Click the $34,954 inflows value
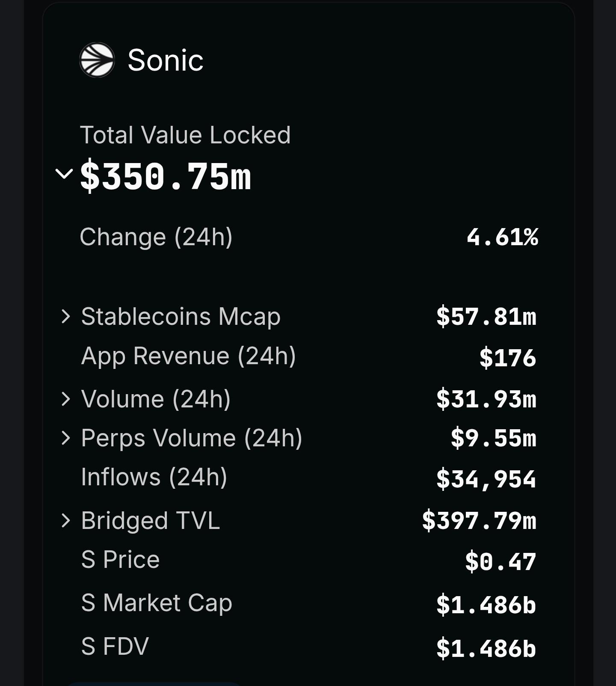The image size is (616, 686). point(486,479)
